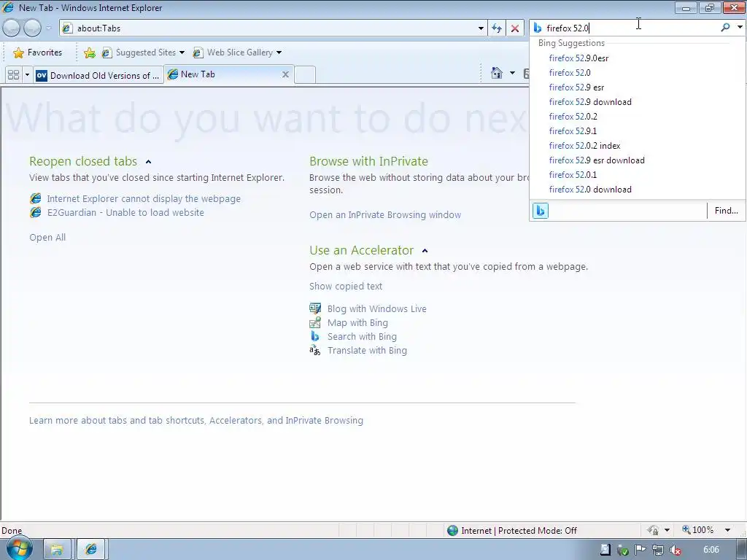Click Show copied text link
Image resolution: width=747 pixels, height=560 pixels.
(345, 286)
